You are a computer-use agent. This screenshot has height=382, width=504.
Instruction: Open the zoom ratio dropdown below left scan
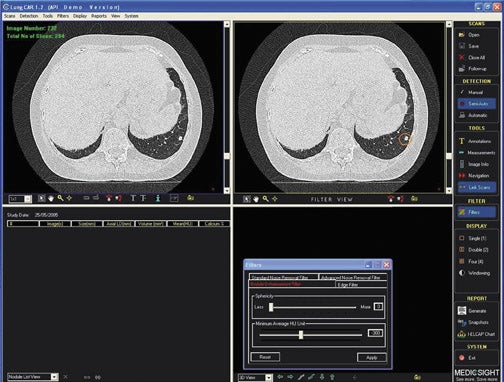pos(28,199)
